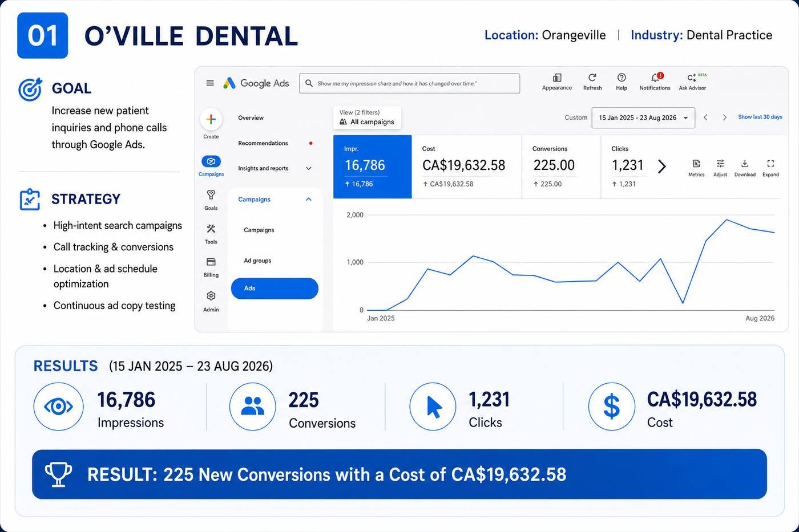
Task: Click the Google Ads logo
Action: 256,83
